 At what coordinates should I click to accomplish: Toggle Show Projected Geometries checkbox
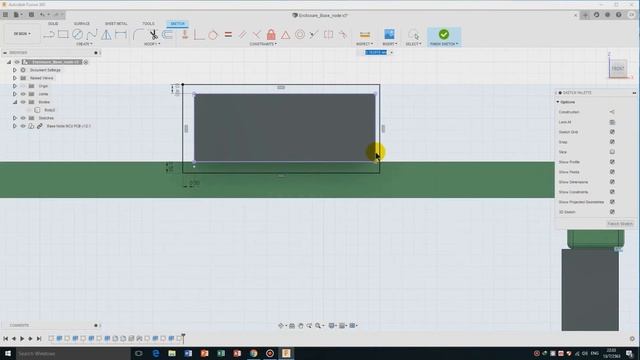tap(612, 202)
